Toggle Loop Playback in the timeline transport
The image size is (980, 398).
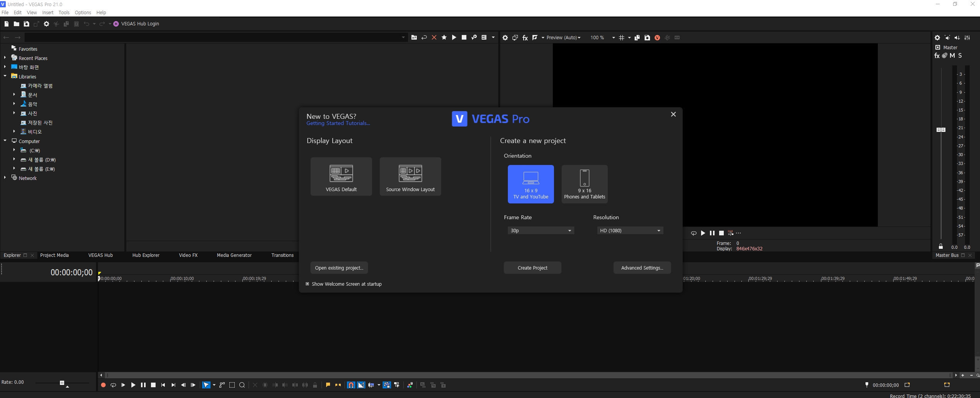(x=113, y=385)
